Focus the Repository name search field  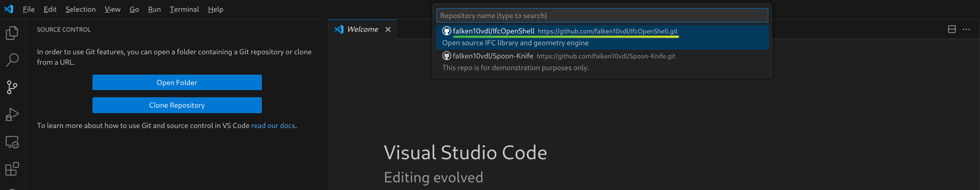(602, 15)
